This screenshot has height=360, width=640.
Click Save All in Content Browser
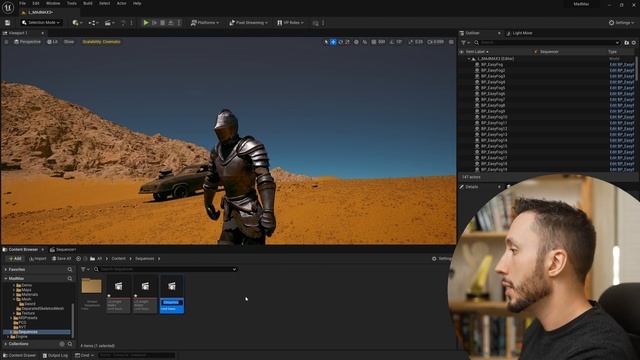tap(62, 259)
